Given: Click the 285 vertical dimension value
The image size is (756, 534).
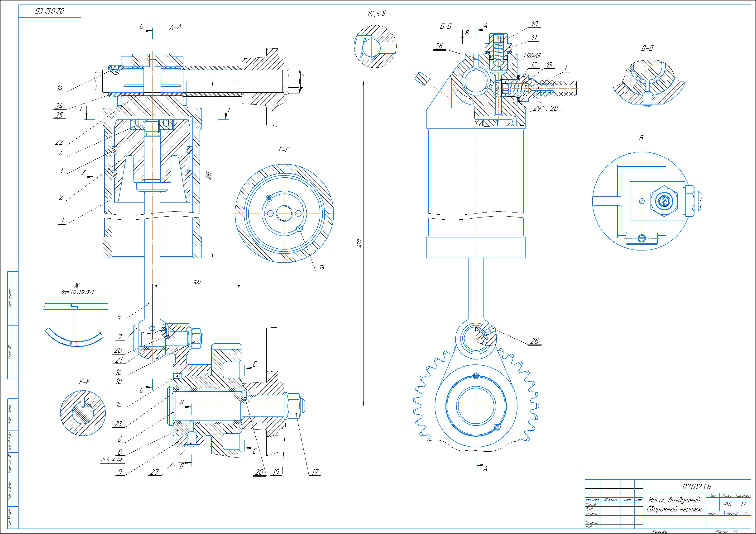Looking at the screenshot, I should pos(209,175).
